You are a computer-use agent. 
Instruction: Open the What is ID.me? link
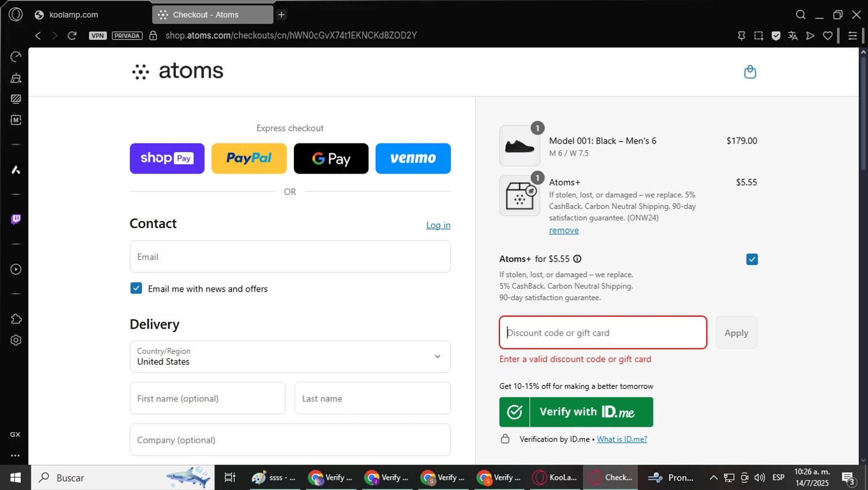(x=622, y=439)
